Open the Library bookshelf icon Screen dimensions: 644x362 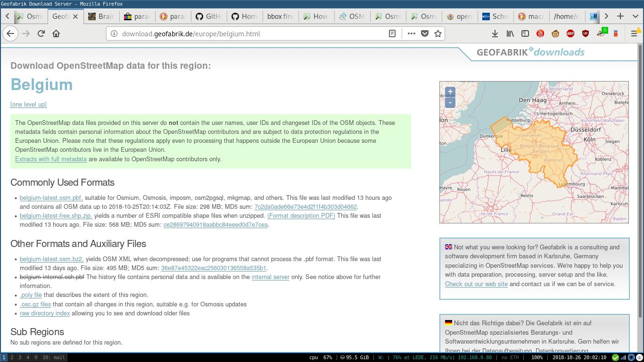pyautogui.click(x=510, y=33)
